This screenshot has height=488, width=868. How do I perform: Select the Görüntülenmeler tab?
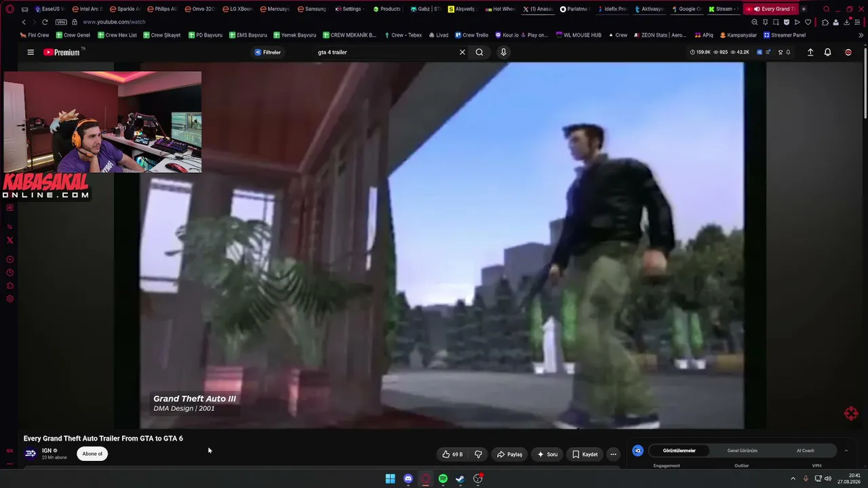coord(679,451)
